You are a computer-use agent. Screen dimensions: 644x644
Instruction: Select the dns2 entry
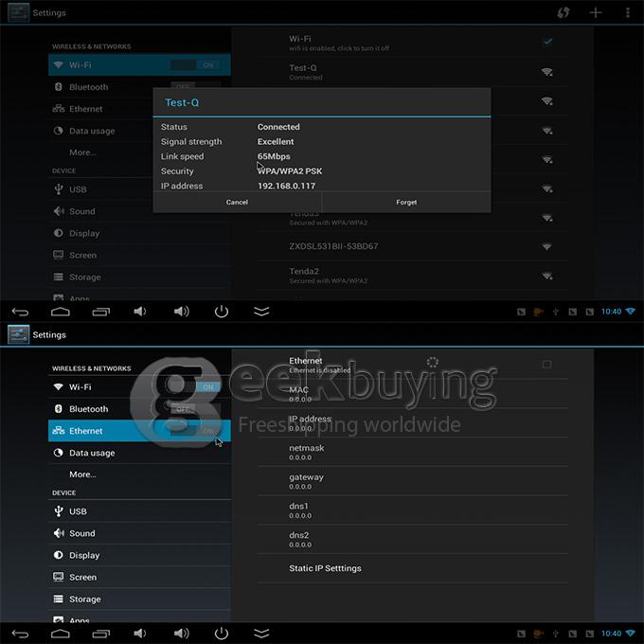413,539
